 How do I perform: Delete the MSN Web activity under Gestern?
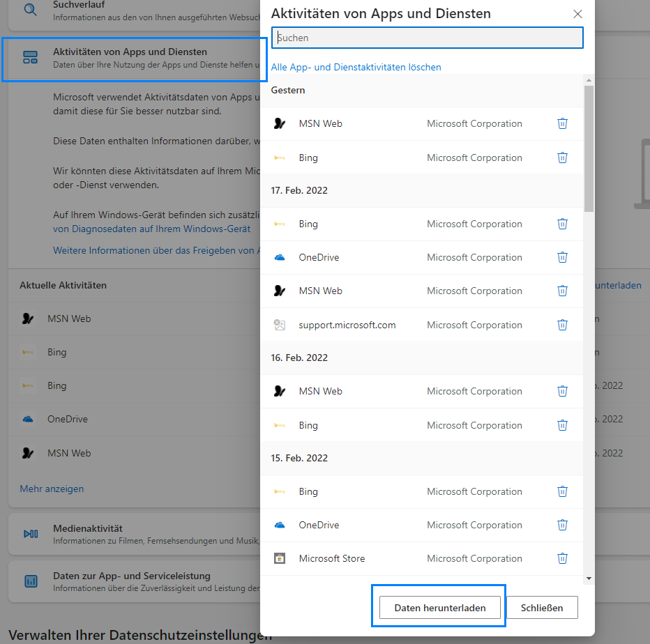(x=562, y=123)
